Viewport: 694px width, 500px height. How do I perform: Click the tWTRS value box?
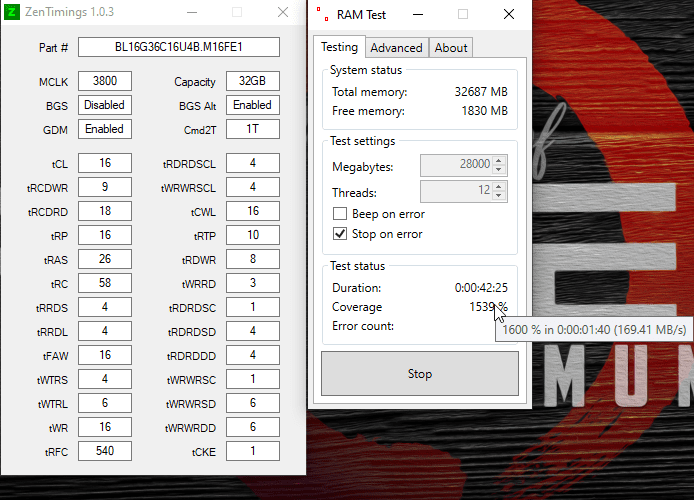coord(105,379)
